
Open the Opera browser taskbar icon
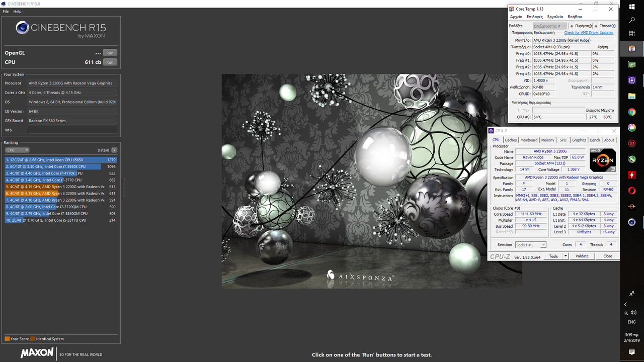point(632,191)
